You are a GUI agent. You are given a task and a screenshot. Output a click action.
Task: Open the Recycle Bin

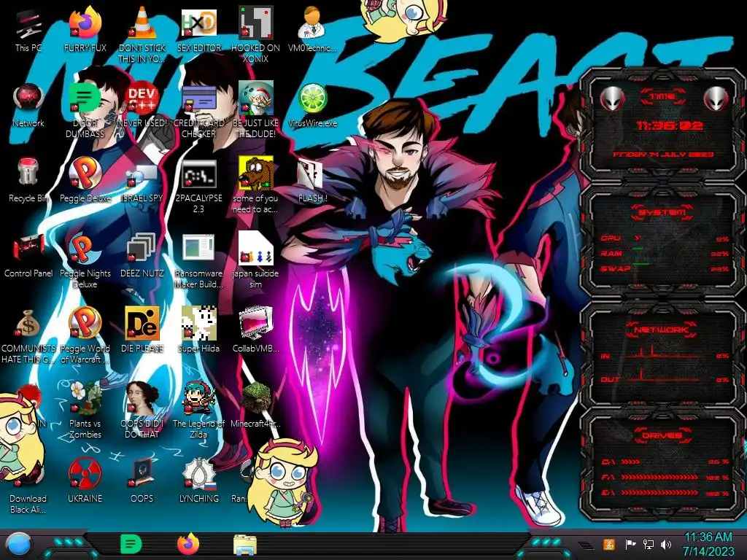tap(28, 181)
